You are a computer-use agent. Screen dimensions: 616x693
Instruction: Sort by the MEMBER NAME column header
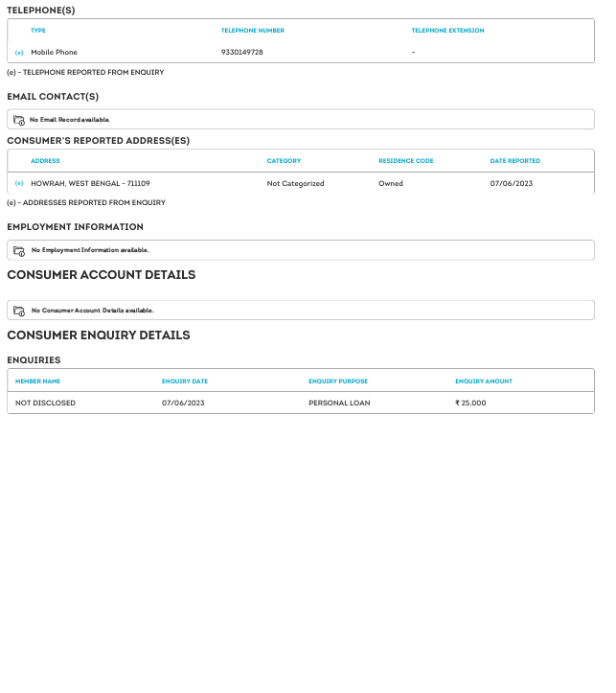pos(38,381)
